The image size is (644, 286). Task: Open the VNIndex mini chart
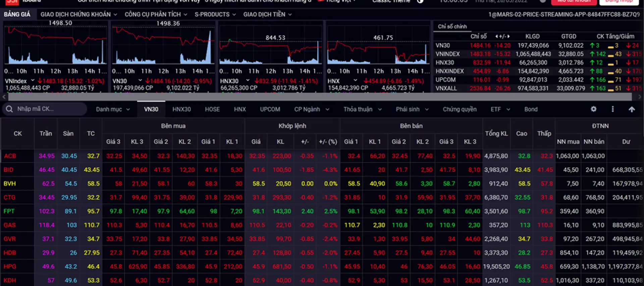(56, 45)
